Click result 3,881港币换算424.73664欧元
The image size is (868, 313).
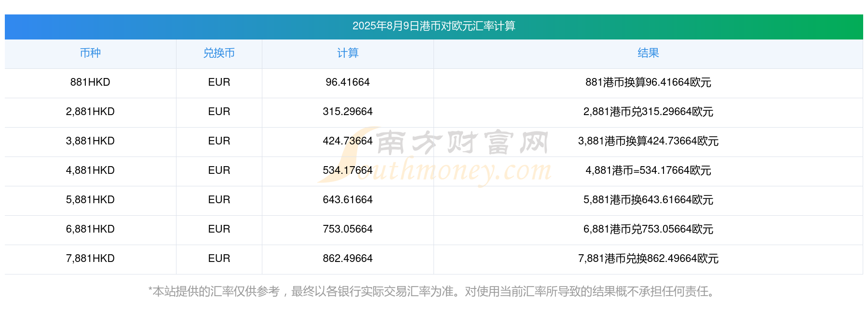tap(648, 141)
